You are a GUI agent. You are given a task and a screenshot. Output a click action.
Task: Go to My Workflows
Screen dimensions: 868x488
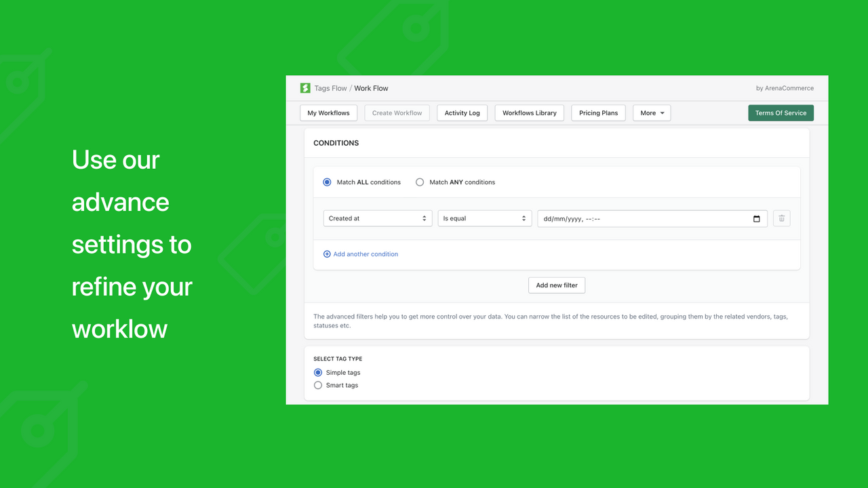pyautogui.click(x=329, y=113)
